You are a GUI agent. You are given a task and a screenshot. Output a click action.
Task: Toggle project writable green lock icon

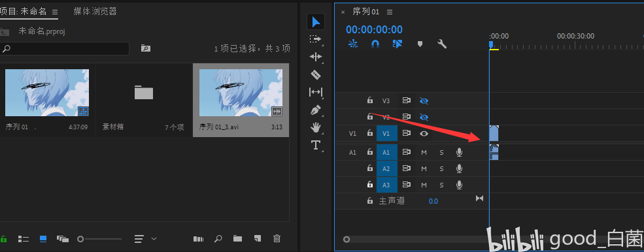[x=4, y=239]
